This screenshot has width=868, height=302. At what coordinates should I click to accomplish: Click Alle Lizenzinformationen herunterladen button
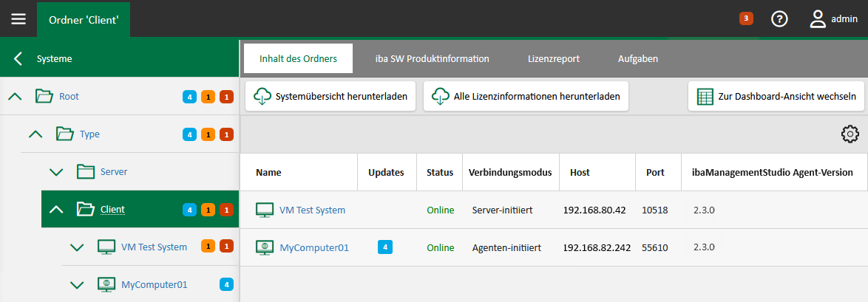[526, 97]
